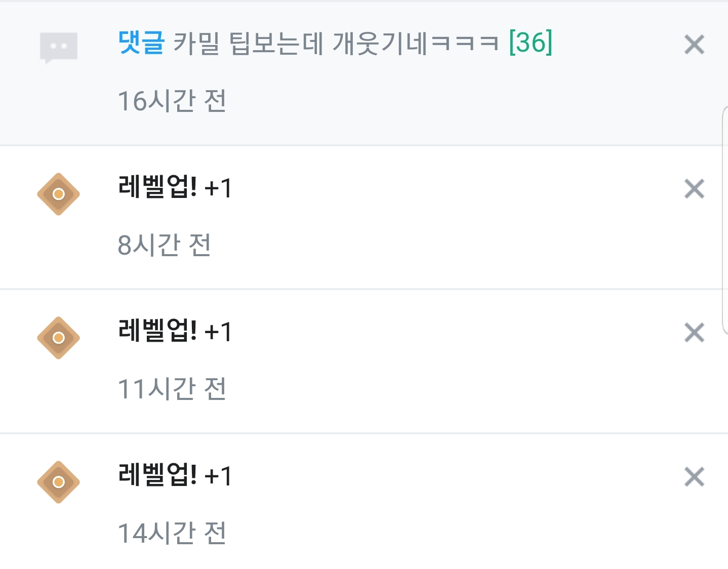Click the +1 beside 레벨업! above 8시간 전

(x=218, y=189)
